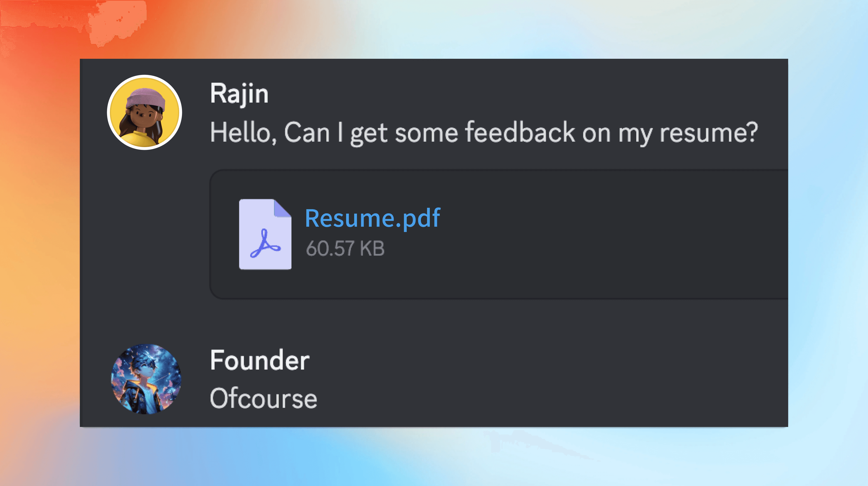Image resolution: width=868 pixels, height=486 pixels.
Task: Click the "Ofcourse" reply message
Action: tap(263, 398)
